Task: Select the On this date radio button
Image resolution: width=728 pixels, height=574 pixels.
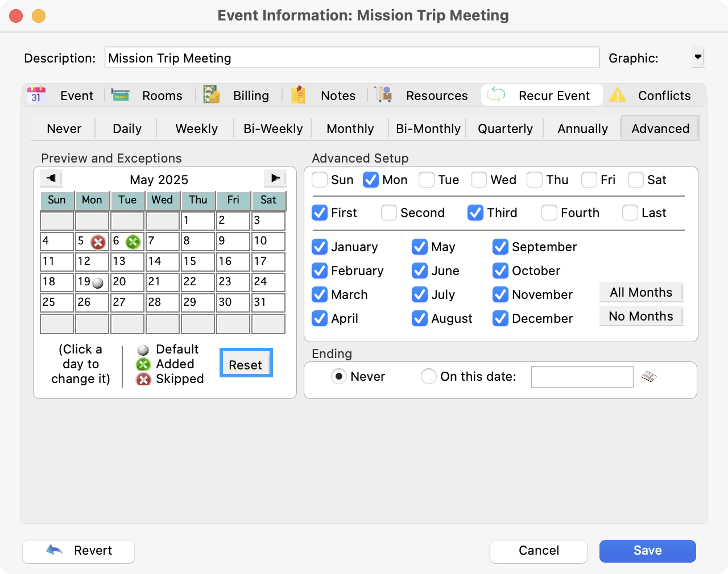Action: pyautogui.click(x=429, y=377)
